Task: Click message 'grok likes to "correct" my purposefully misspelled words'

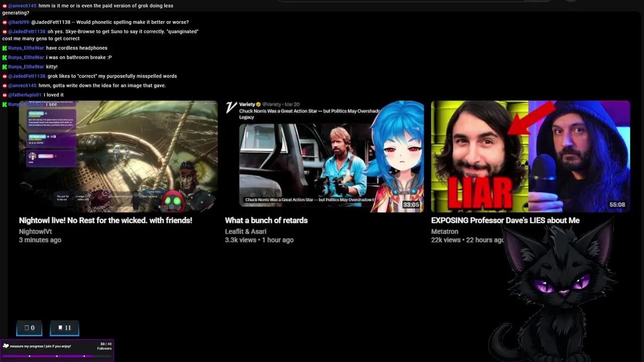Action: click(112, 76)
